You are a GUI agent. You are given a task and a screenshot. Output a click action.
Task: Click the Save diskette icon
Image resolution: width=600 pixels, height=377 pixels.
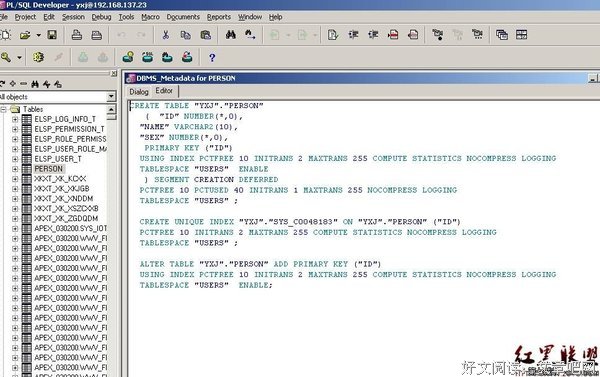(52, 35)
